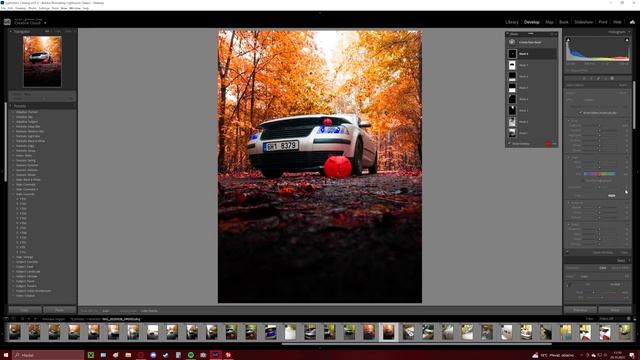640x360 pixels.
Task: Open Spotify from the Windows taskbar
Action: (191, 355)
